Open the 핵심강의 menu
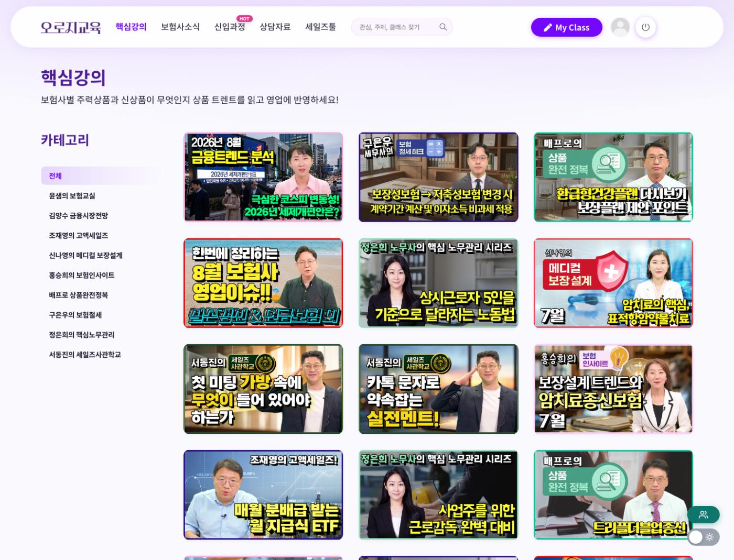Viewport: 734px width, 560px height. [x=131, y=27]
